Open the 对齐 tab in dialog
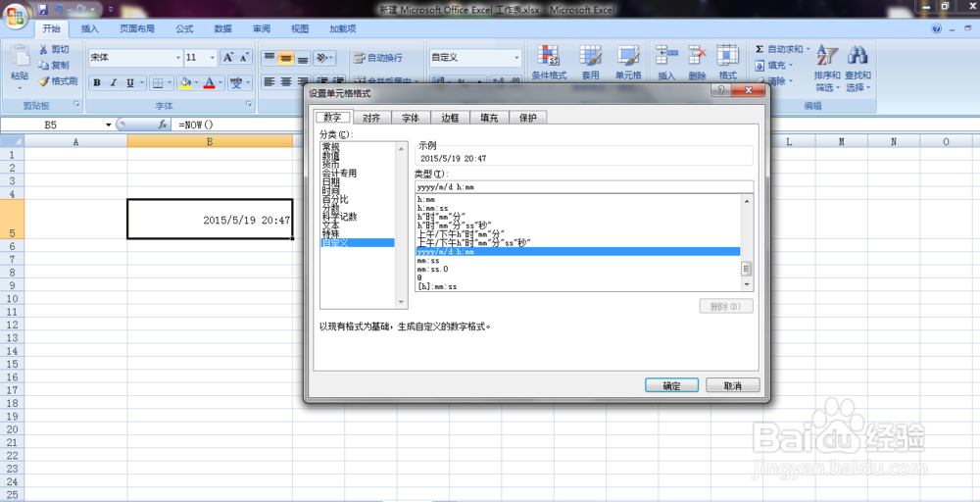980x502 pixels. click(x=371, y=118)
